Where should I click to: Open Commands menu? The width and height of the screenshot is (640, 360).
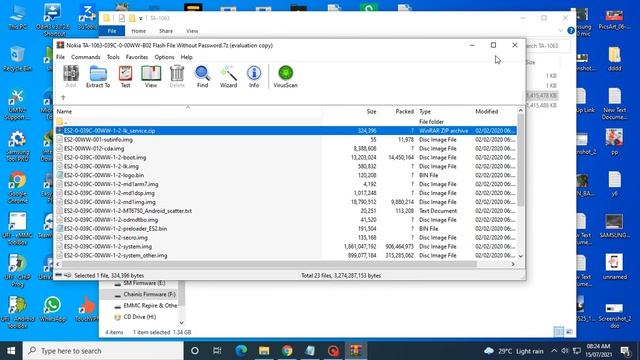[x=85, y=57]
